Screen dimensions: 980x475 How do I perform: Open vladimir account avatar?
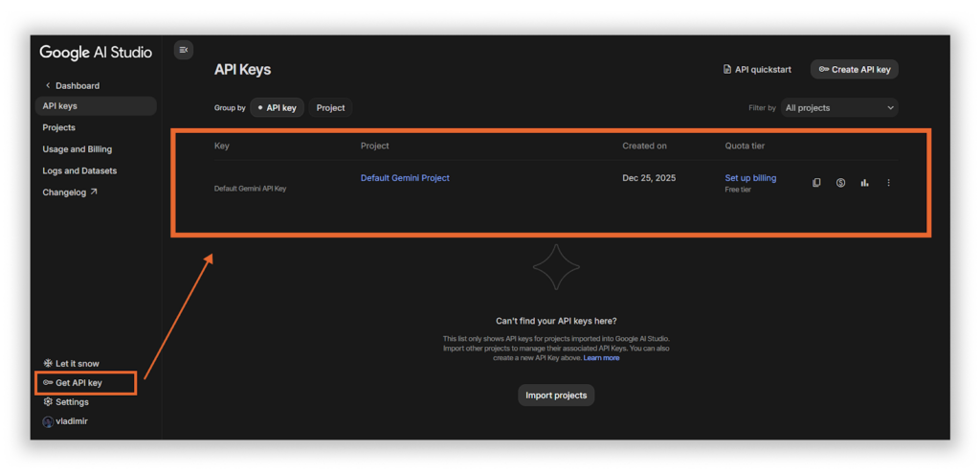(x=48, y=421)
